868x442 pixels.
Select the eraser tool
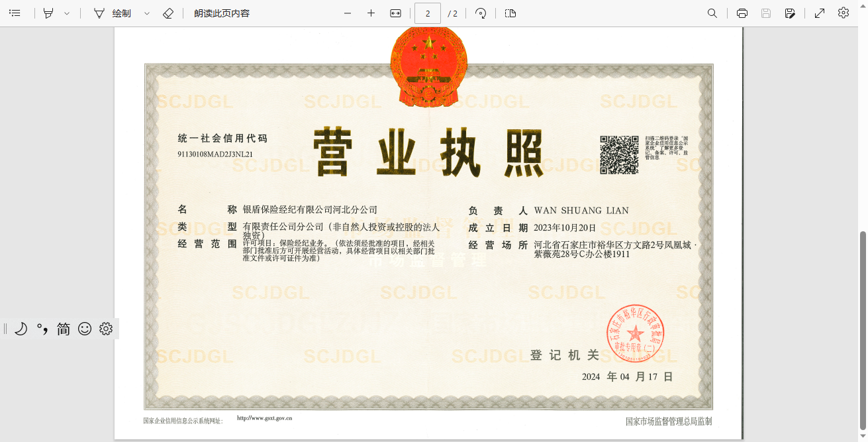168,13
